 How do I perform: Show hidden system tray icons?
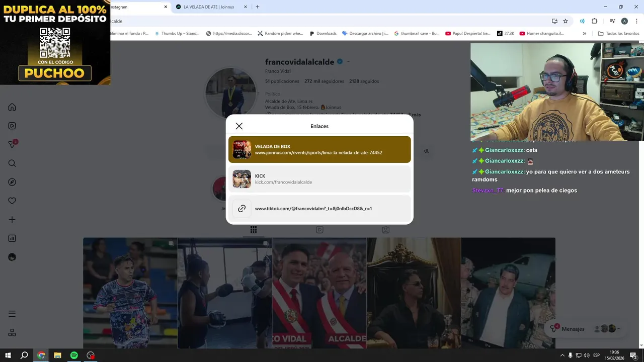pos(562,355)
